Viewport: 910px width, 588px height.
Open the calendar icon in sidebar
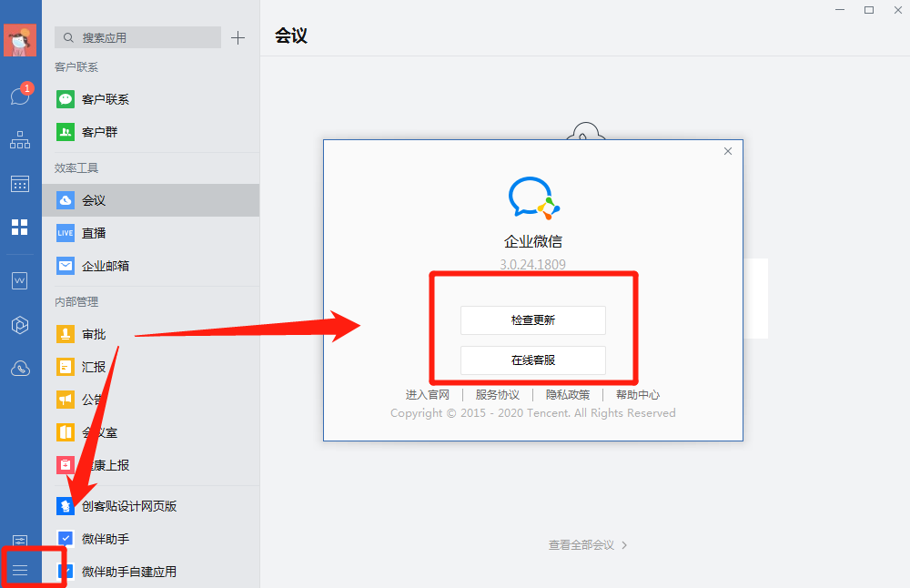[20, 184]
